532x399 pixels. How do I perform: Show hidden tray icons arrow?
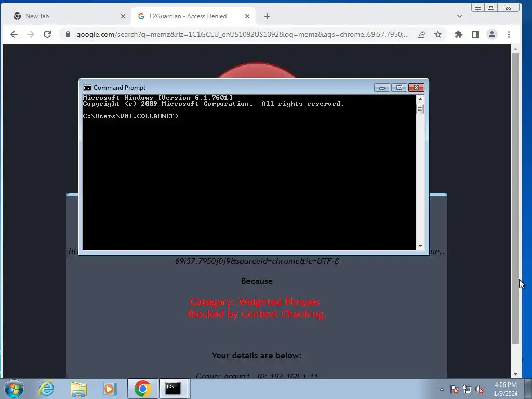click(442, 389)
